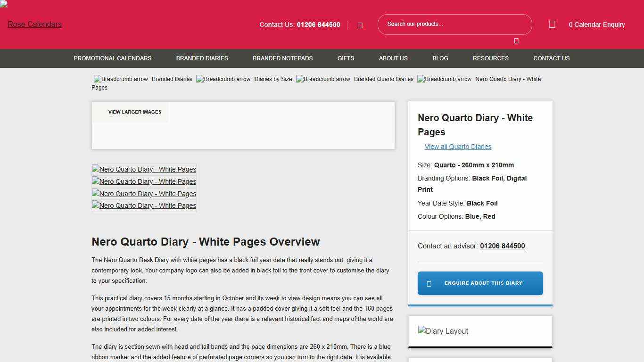
Task: Click the icon next to VIEW LARGER IMAGES
Action: click(x=100, y=112)
